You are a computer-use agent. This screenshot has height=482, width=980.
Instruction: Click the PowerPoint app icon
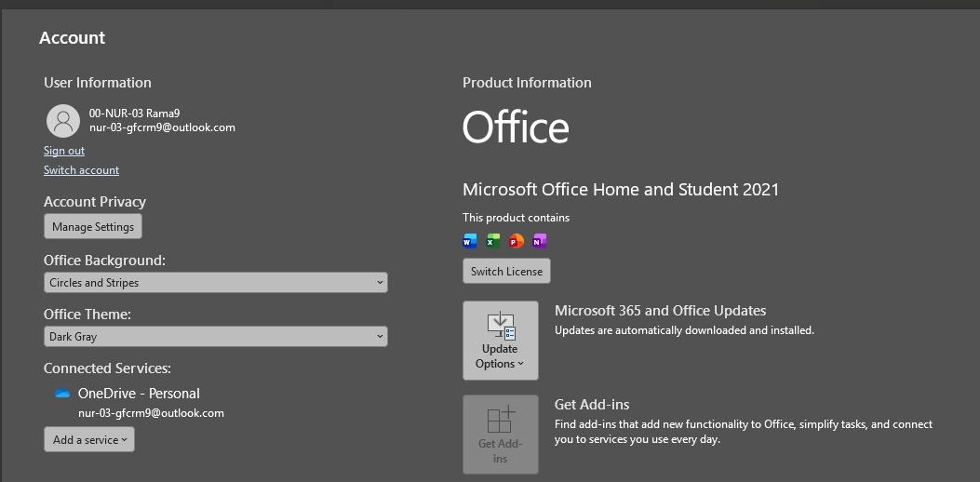(x=517, y=242)
